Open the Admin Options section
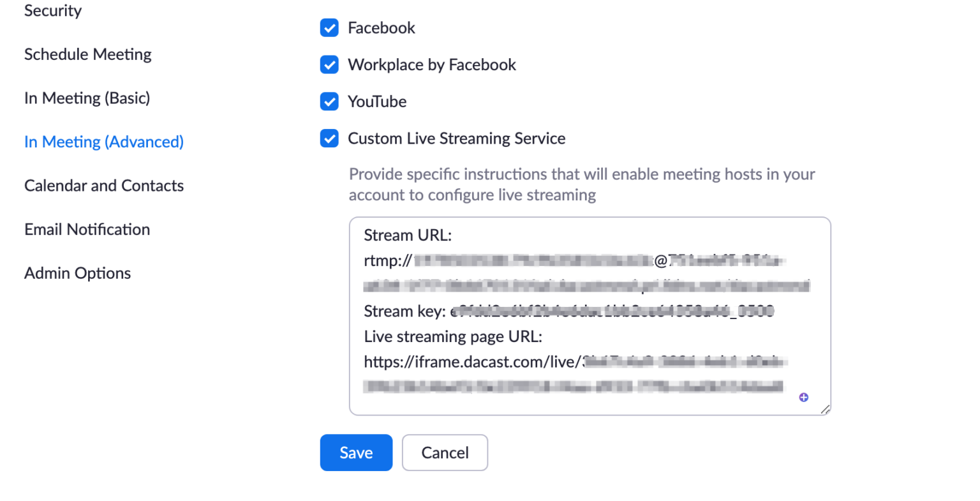 pos(77,273)
